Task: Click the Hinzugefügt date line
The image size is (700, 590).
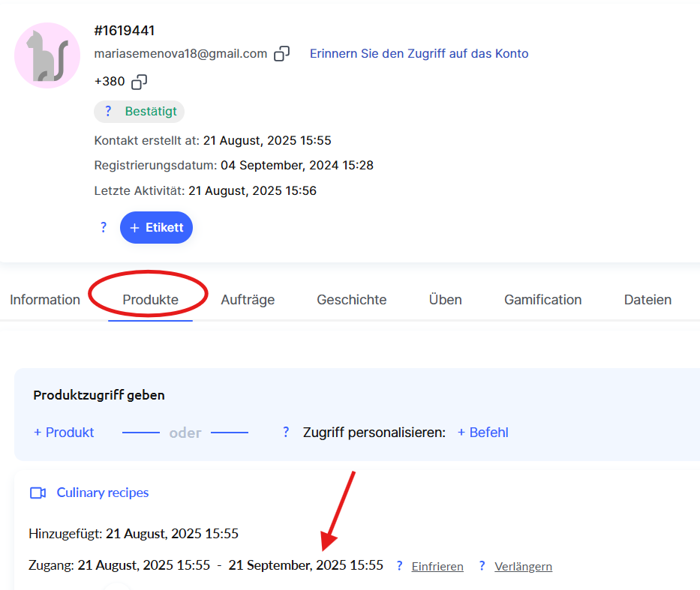Action: click(x=134, y=533)
